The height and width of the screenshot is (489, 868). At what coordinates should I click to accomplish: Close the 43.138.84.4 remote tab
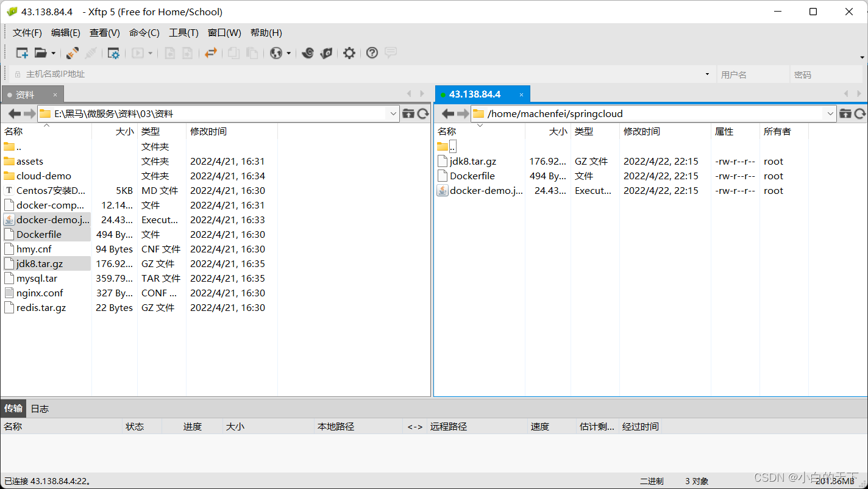pyautogui.click(x=521, y=95)
